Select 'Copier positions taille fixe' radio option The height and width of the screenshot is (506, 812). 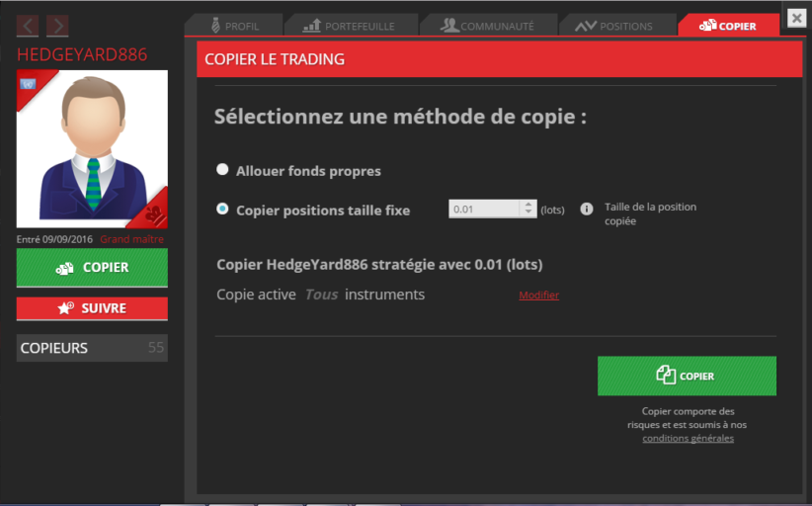(222, 209)
